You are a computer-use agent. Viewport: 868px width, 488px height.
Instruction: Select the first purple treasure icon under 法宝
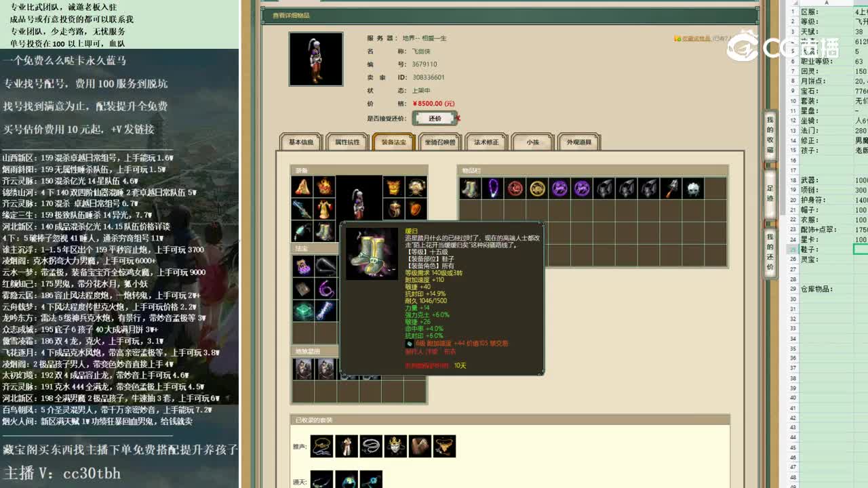302,266
